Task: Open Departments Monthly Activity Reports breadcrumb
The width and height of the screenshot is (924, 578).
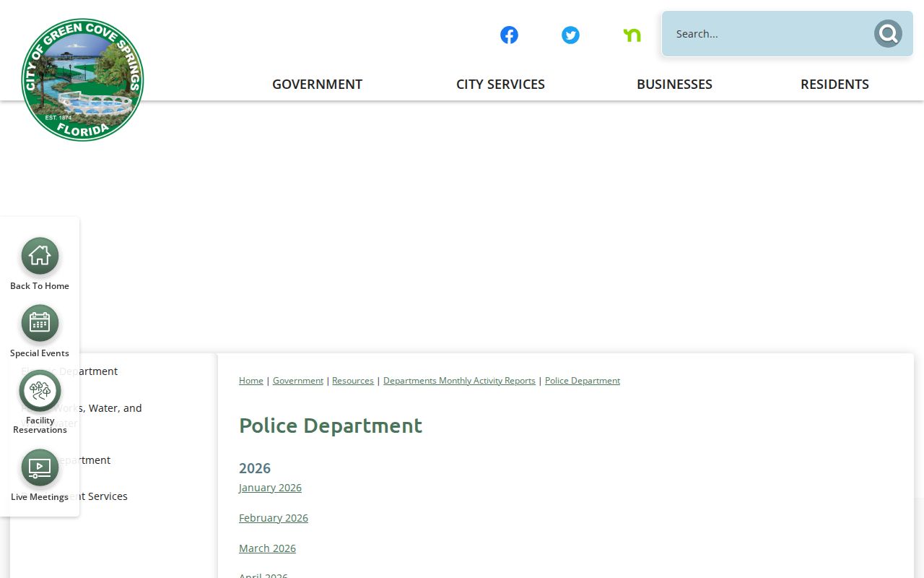Action: [x=459, y=381]
